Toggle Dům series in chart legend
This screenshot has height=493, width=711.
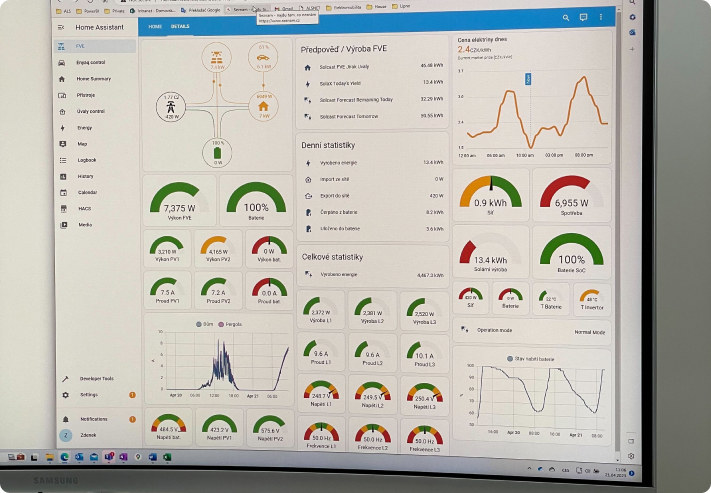pyautogui.click(x=208, y=323)
